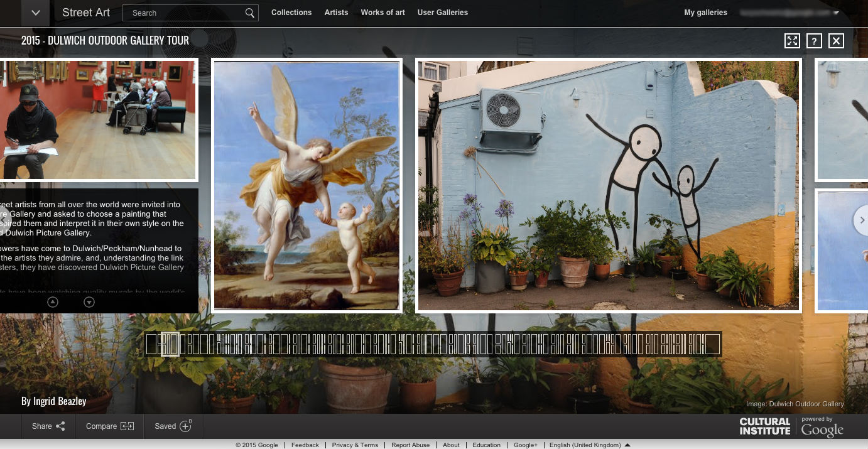
Task: Open the Privacy & Terms link
Action: pyautogui.click(x=355, y=445)
